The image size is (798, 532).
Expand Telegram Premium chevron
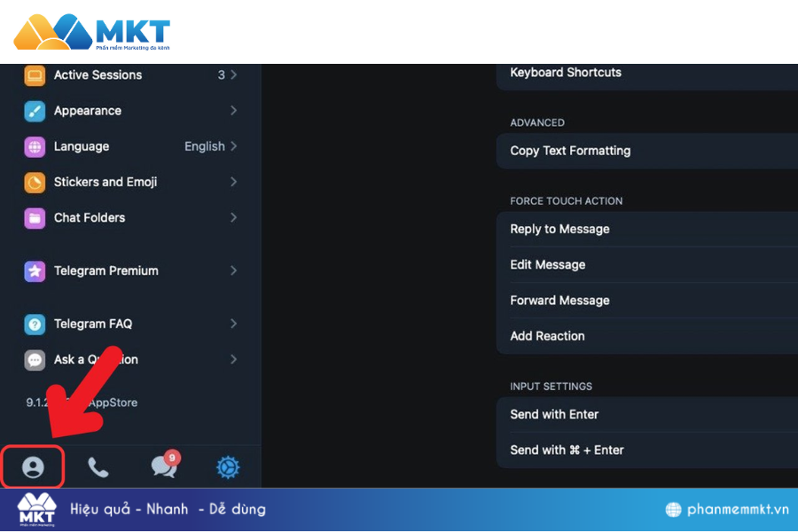pos(233,270)
